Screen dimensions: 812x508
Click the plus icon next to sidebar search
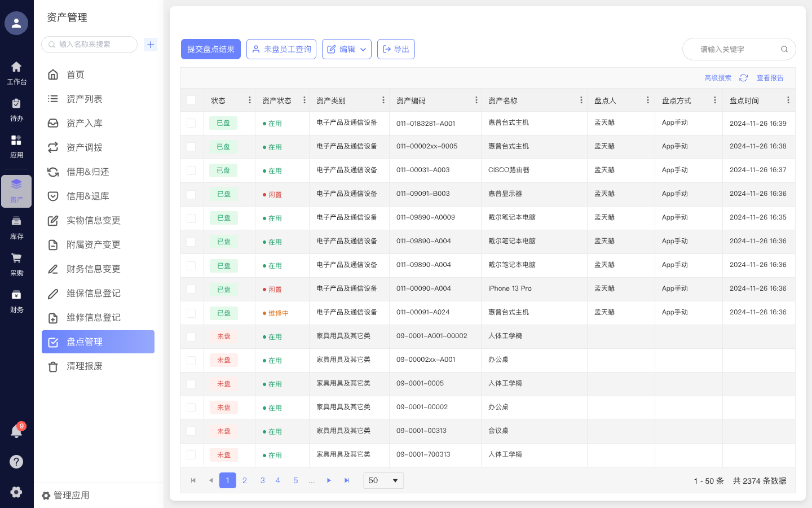click(x=151, y=45)
